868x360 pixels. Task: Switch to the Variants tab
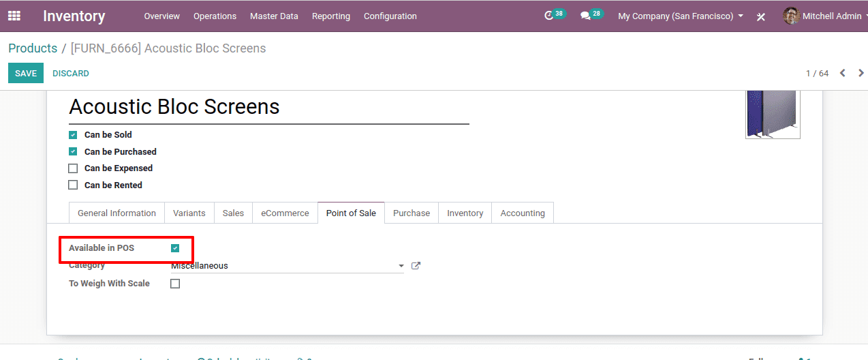[x=189, y=213]
